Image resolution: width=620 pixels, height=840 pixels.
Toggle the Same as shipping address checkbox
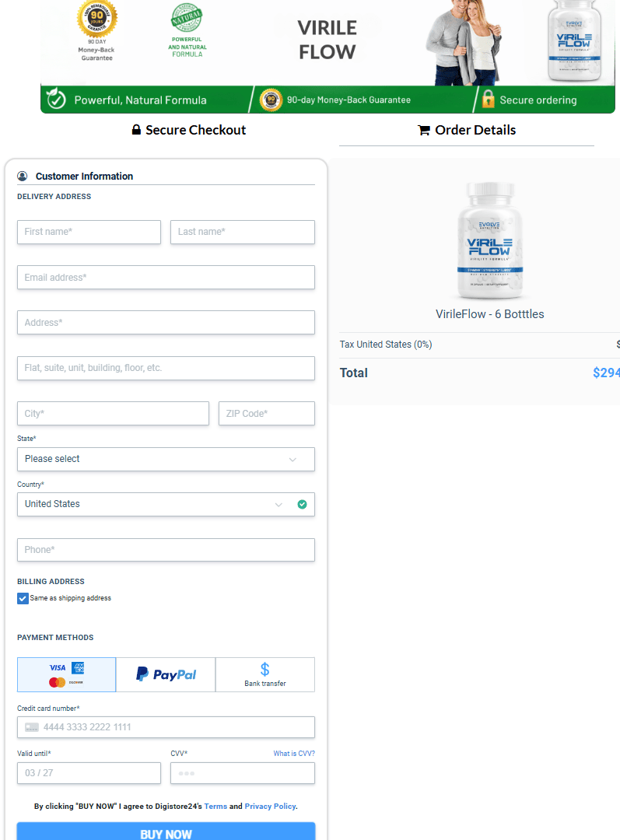coord(23,598)
